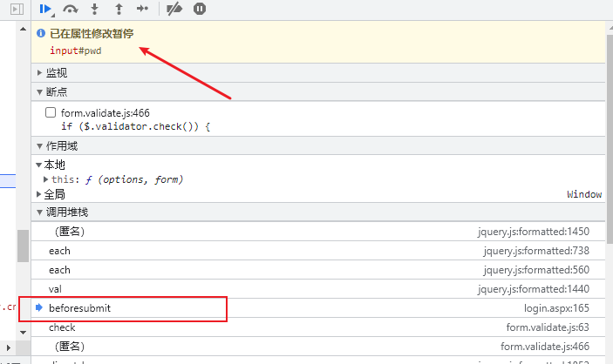This screenshot has height=364, width=613.
Task: Click the single Step button
Action: pos(143,9)
